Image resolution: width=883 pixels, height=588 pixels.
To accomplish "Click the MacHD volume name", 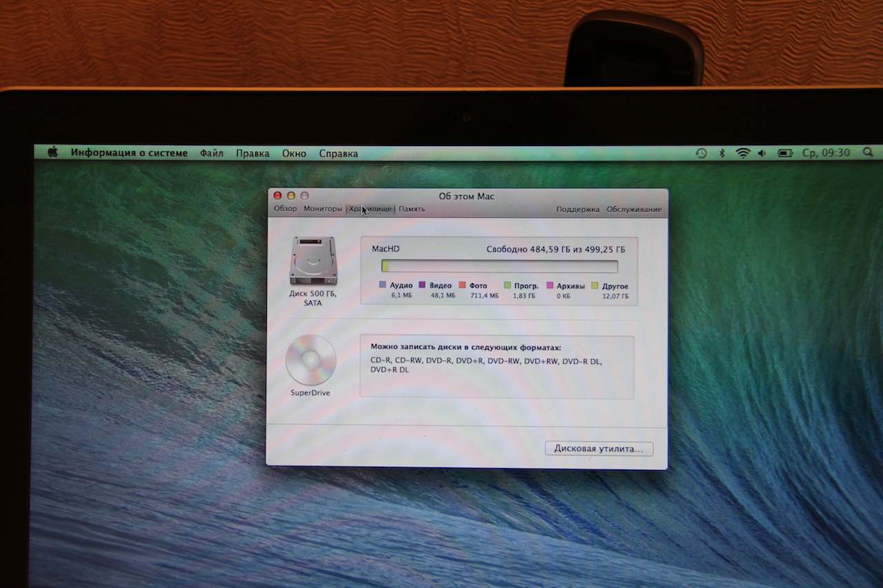I will 386,249.
